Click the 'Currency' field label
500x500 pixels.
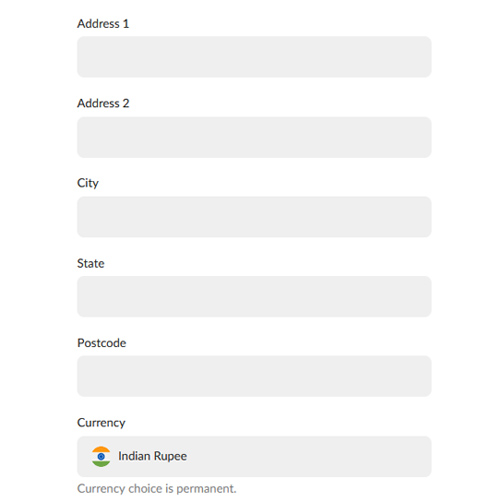click(x=101, y=423)
